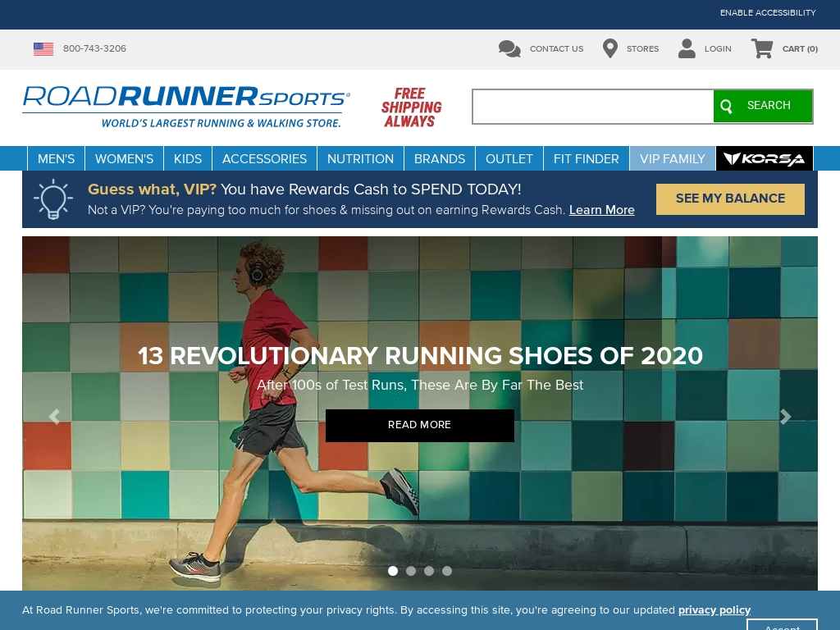This screenshot has width=840, height=630.
Task: Select the second carousel dot indicator
Action: pyautogui.click(x=411, y=571)
